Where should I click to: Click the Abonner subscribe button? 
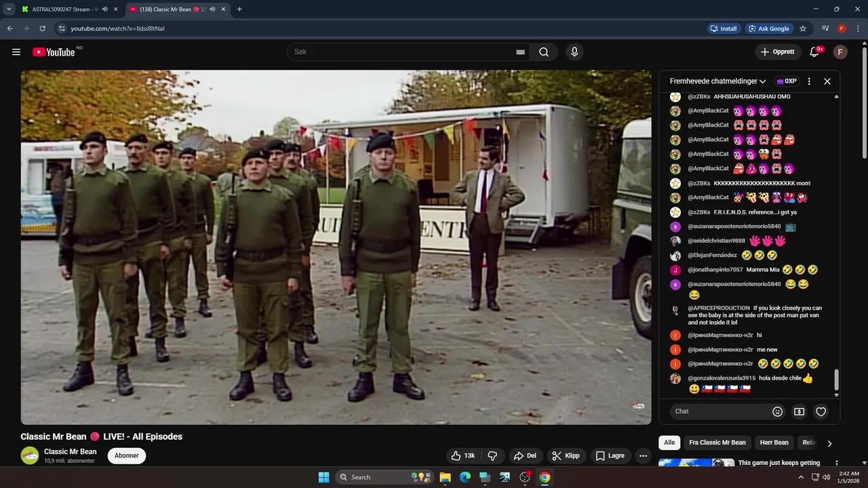(127, 455)
